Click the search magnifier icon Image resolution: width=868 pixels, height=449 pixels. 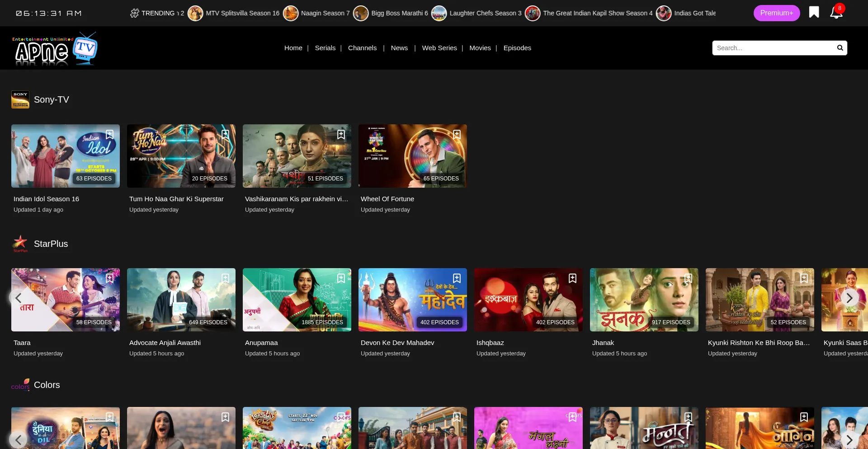click(840, 48)
